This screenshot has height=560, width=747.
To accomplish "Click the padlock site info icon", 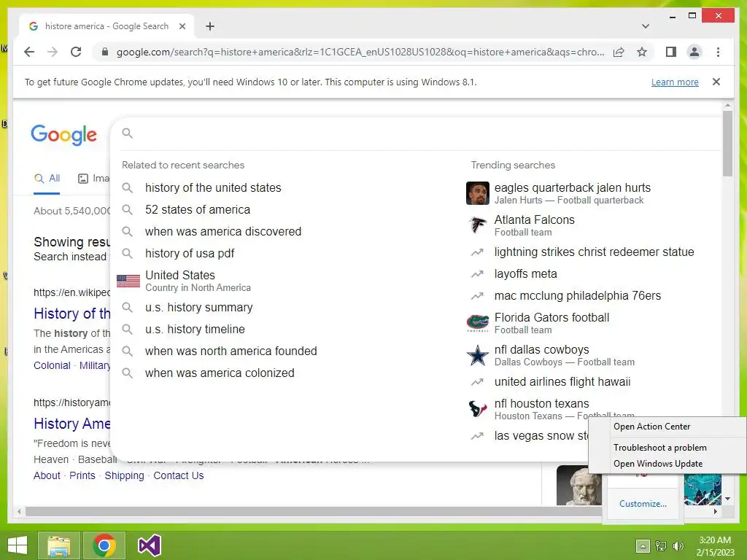I will pos(105,52).
